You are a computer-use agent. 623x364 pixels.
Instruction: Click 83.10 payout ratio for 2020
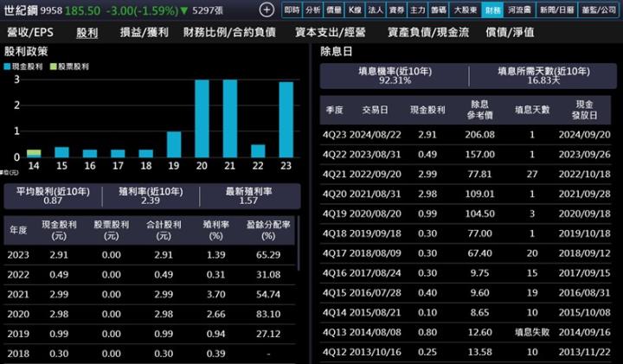(x=268, y=314)
